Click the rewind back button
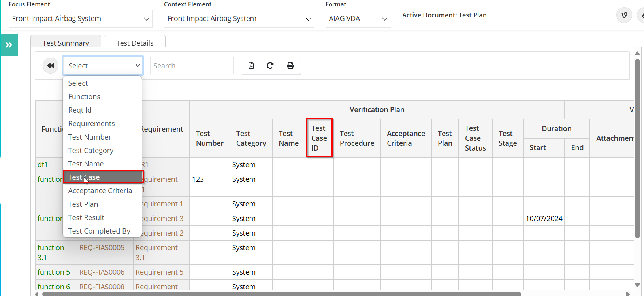The image size is (644, 296). pos(51,66)
